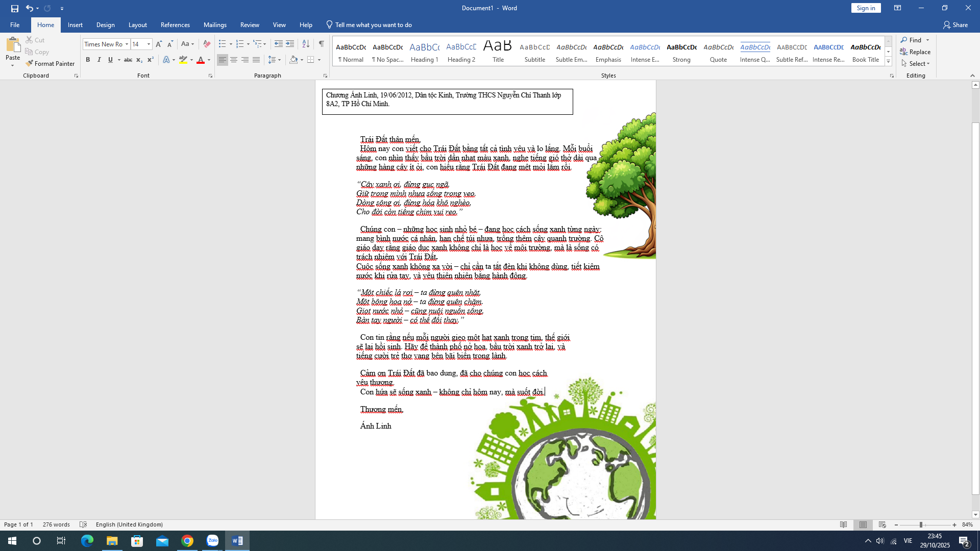
Task: Click the Share button
Action: (x=955, y=24)
